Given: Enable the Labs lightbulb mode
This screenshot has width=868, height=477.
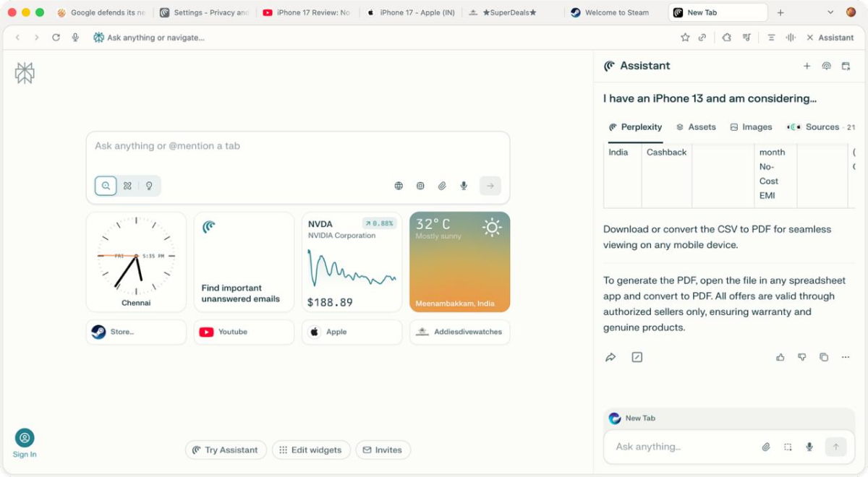Looking at the screenshot, I should [149, 186].
